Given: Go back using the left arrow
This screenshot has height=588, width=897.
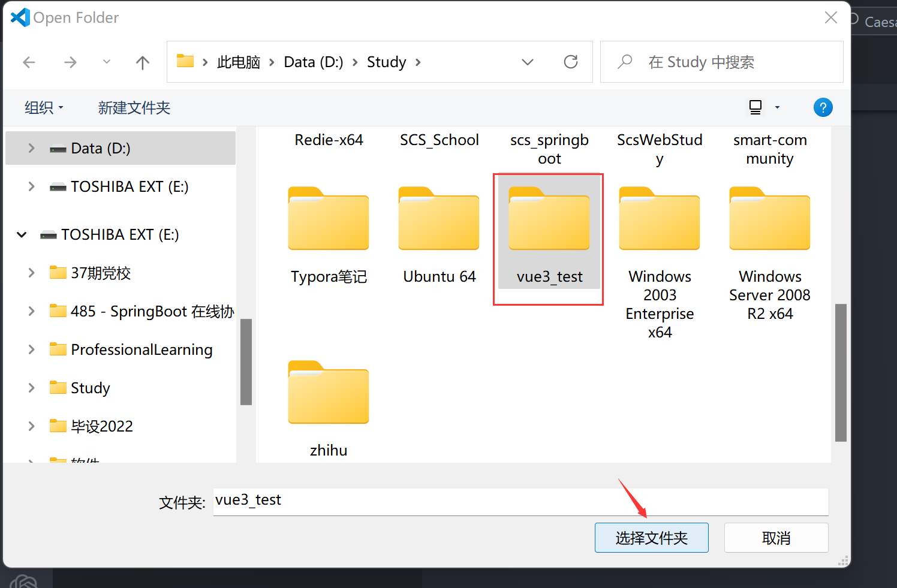Looking at the screenshot, I should 29,62.
